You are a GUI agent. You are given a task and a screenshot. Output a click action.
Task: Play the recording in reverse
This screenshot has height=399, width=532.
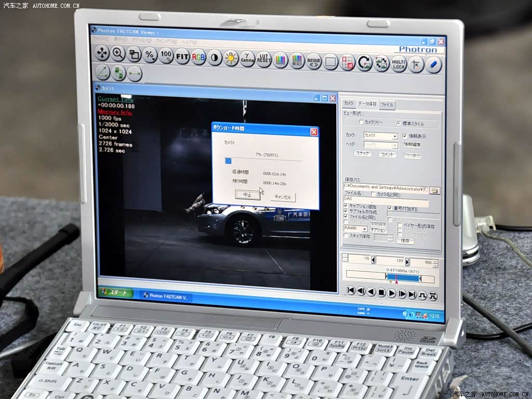click(x=371, y=292)
